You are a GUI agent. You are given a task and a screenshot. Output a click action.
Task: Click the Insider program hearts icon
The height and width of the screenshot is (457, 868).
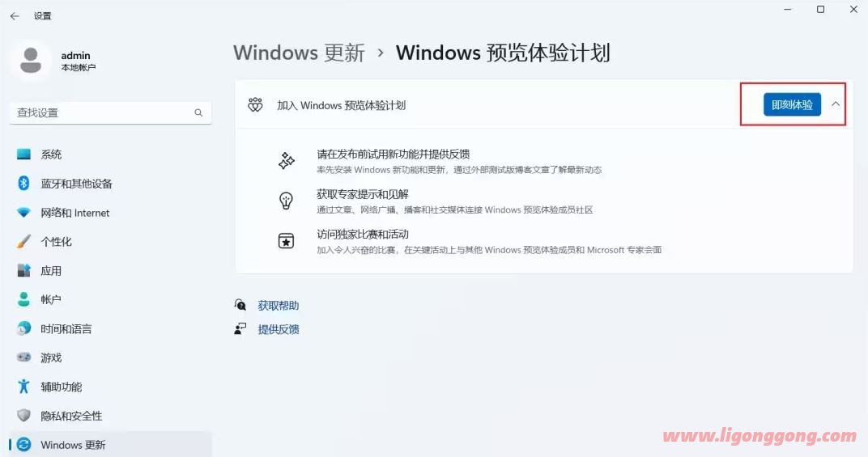point(255,104)
